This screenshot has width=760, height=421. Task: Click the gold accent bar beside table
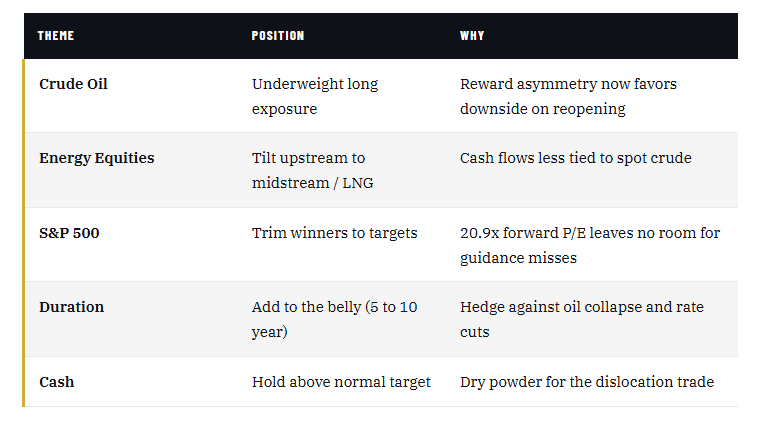point(24,232)
